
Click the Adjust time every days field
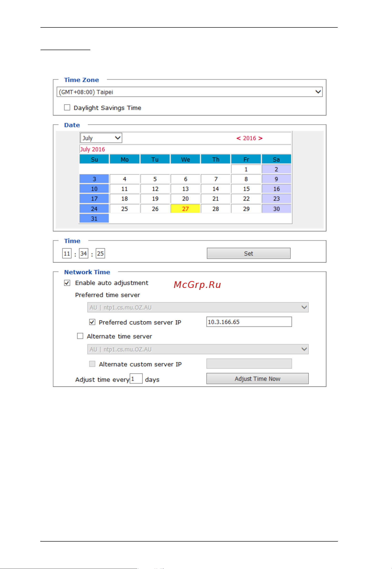click(136, 378)
